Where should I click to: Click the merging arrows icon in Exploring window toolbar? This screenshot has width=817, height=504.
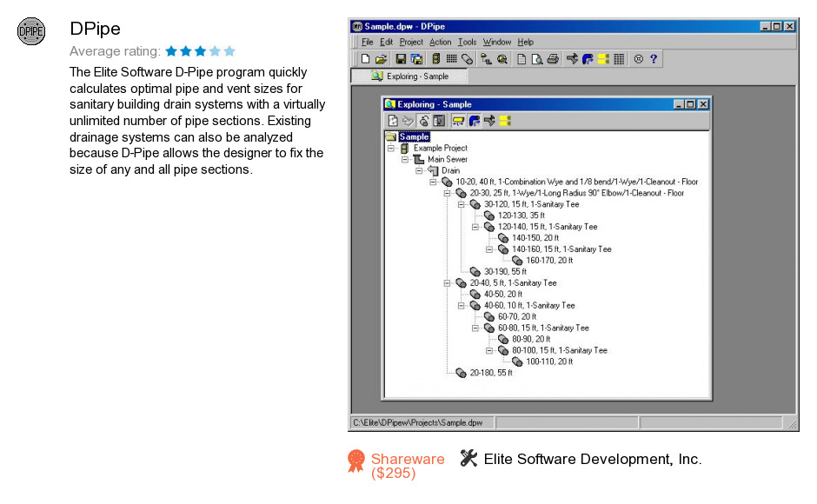click(489, 121)
